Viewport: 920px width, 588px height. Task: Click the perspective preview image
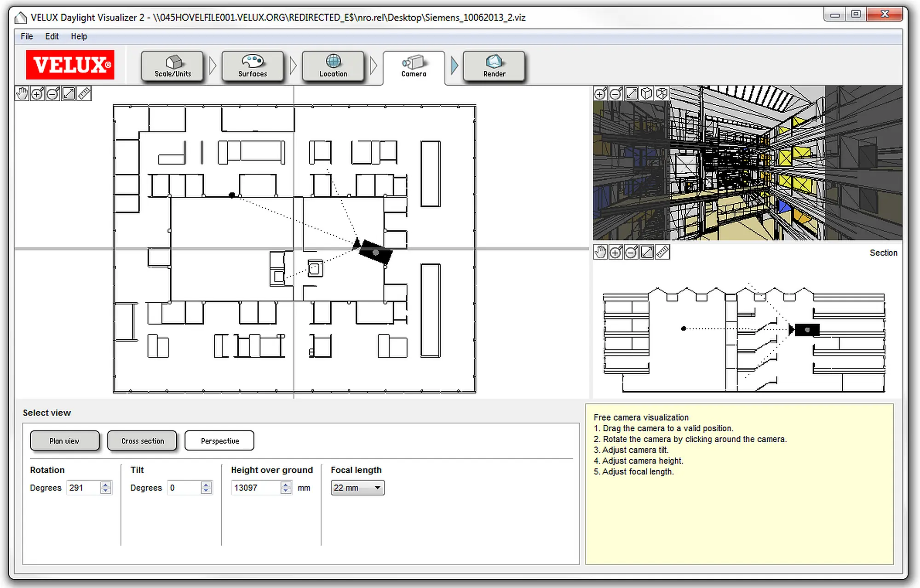[x=747, y=163]
